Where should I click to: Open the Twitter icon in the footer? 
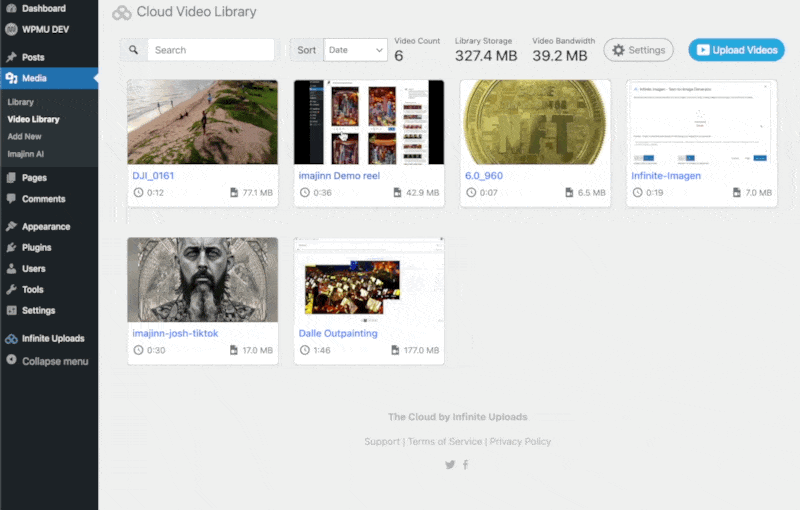(450, 465)
